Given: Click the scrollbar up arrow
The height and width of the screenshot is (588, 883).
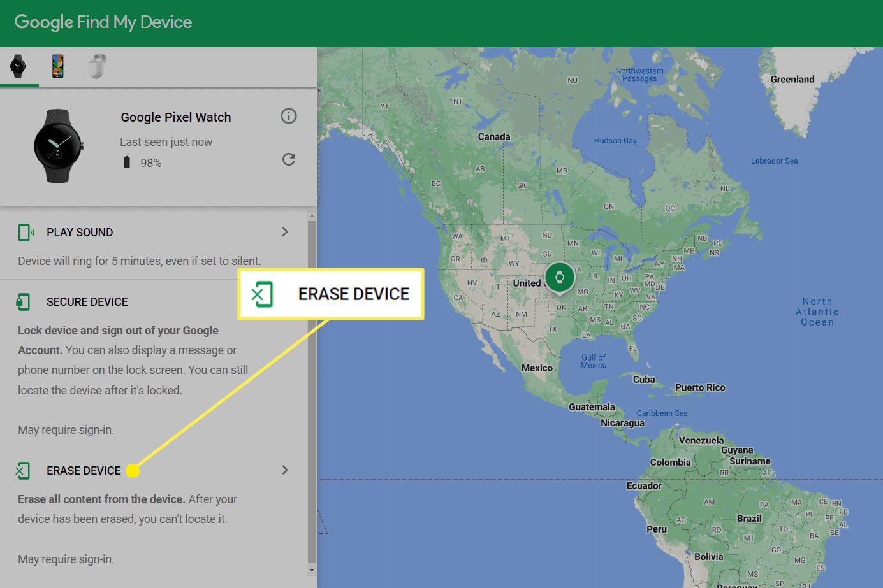Looking at the screenshot, I should tap(312, 217).
